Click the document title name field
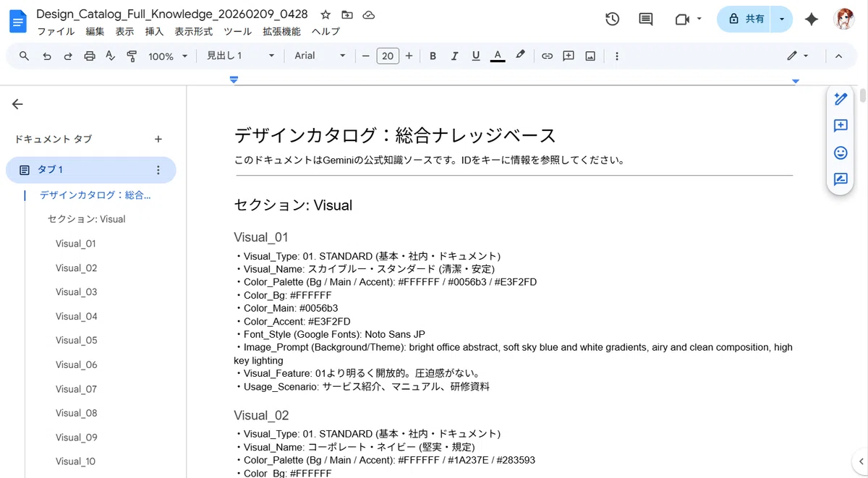Viewport: 868px width, 478px height. pos(171,14)
